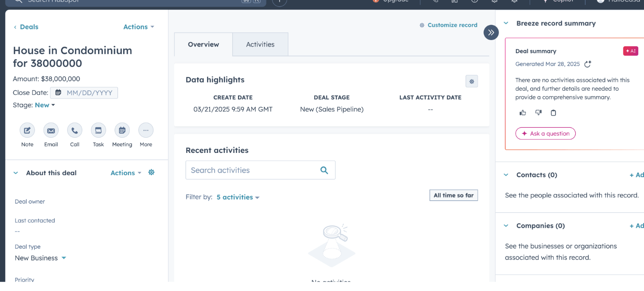Switch to the Activities tab

click(x=260, y=45)
